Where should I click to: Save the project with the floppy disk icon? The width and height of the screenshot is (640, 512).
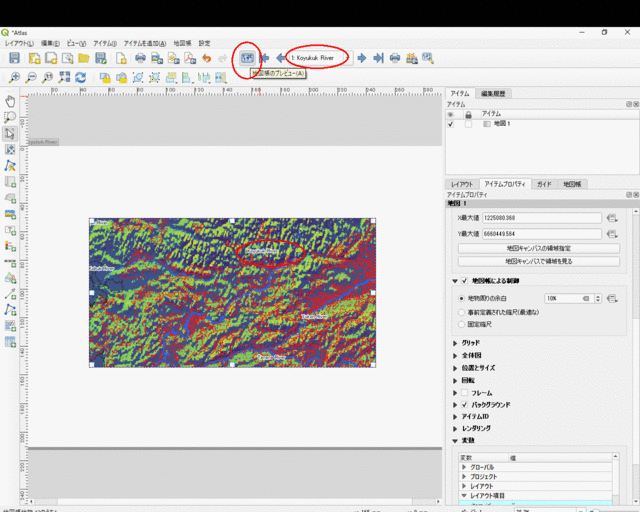(x=14, y=58)
